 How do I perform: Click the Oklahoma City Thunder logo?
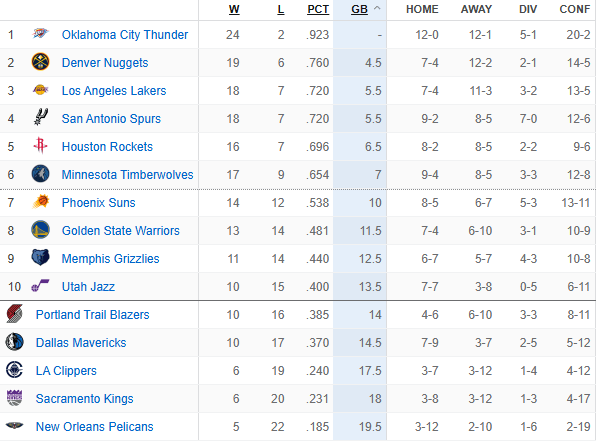coord(40,34)
